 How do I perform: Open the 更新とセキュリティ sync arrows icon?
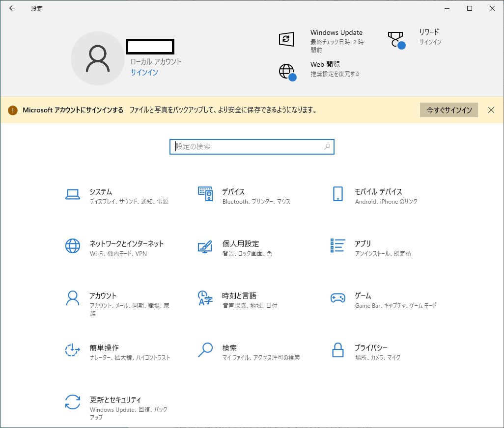point(73,402)
